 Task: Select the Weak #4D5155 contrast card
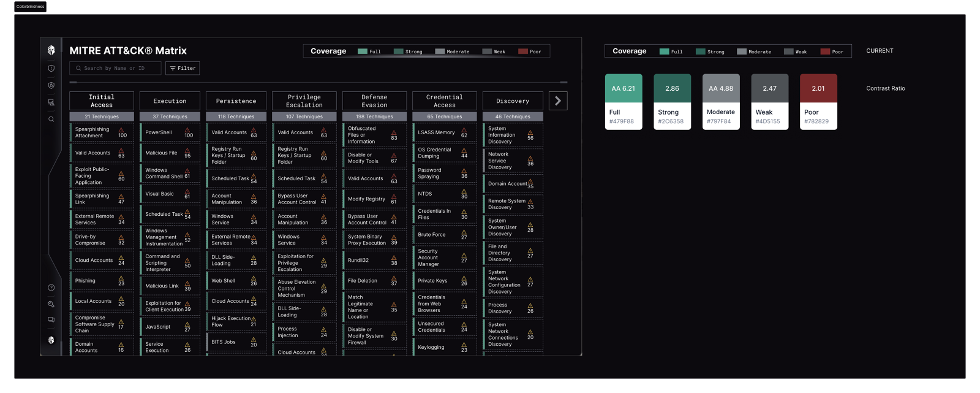tap(769, 102)
